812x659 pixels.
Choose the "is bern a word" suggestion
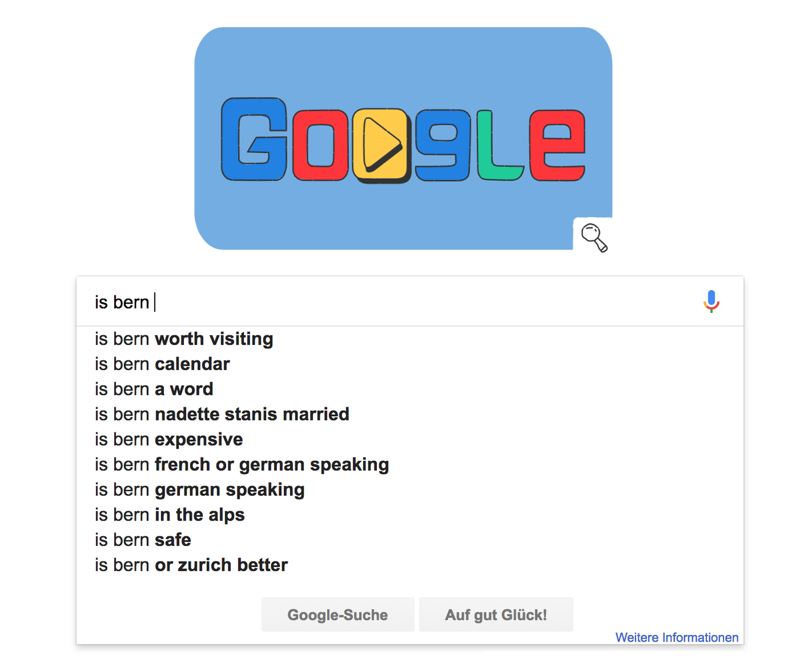coord(154,389)
